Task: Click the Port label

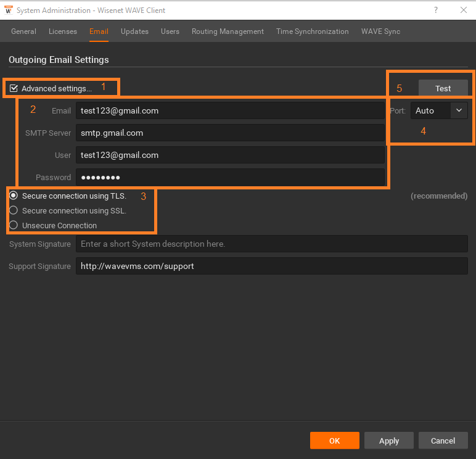Action: point(398,111)
